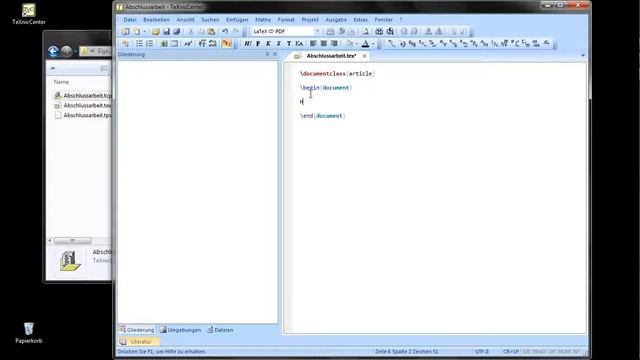Click the \begin{document} line in editor
This screenshot has height=360, width=640.
point(326,88)
